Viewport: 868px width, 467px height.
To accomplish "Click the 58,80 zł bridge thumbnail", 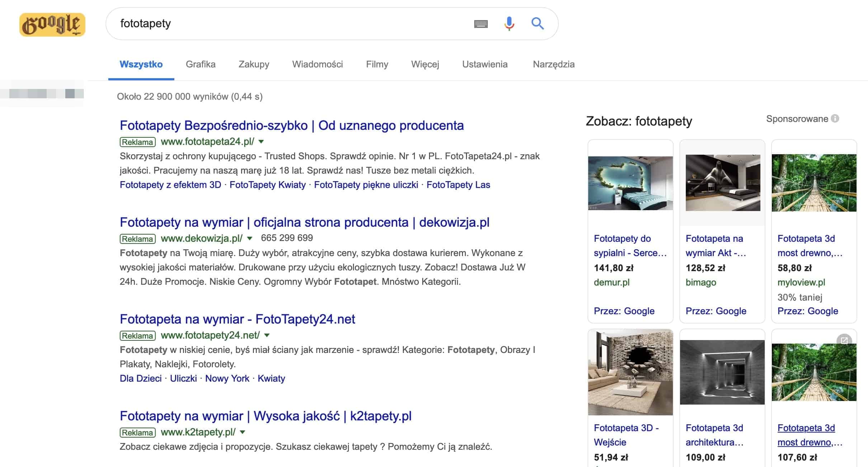I will tap(814, 183).
